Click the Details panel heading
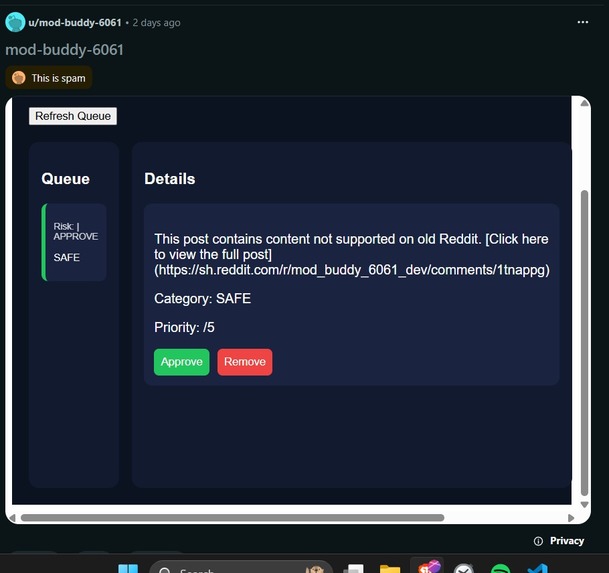 (170, 179)
